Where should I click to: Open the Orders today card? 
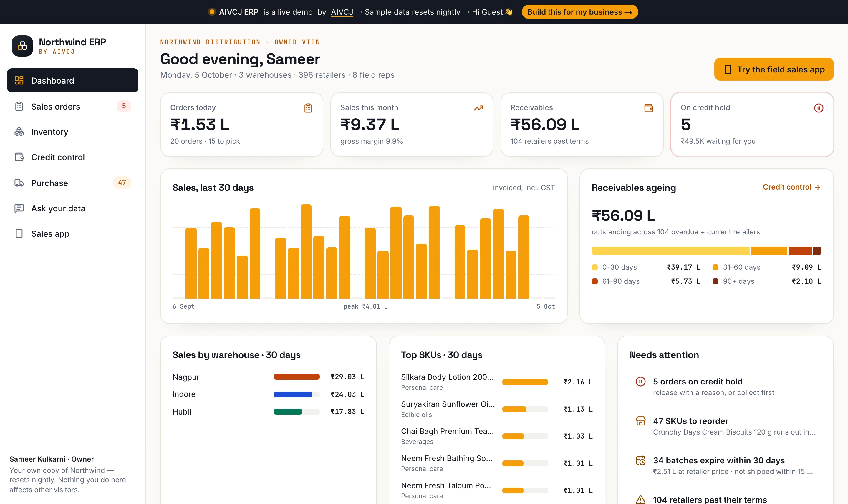click(x=241, y=125)
